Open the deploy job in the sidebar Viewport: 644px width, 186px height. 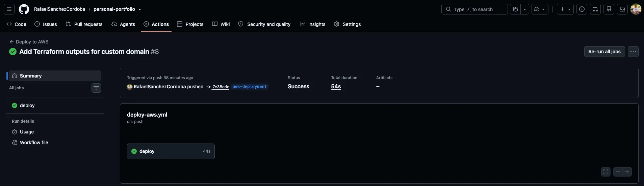coord(55,105)
